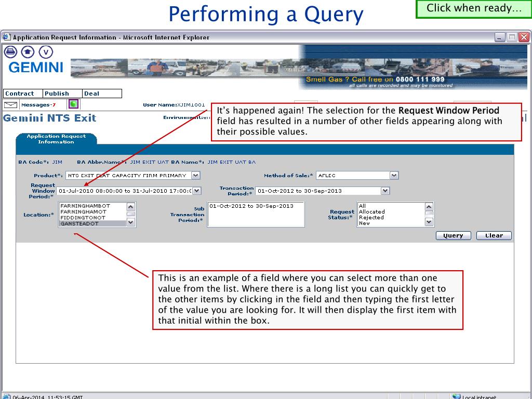Select FIDDINGTONOT in Location list
532x399 pixels.
(x=92, y=218)
